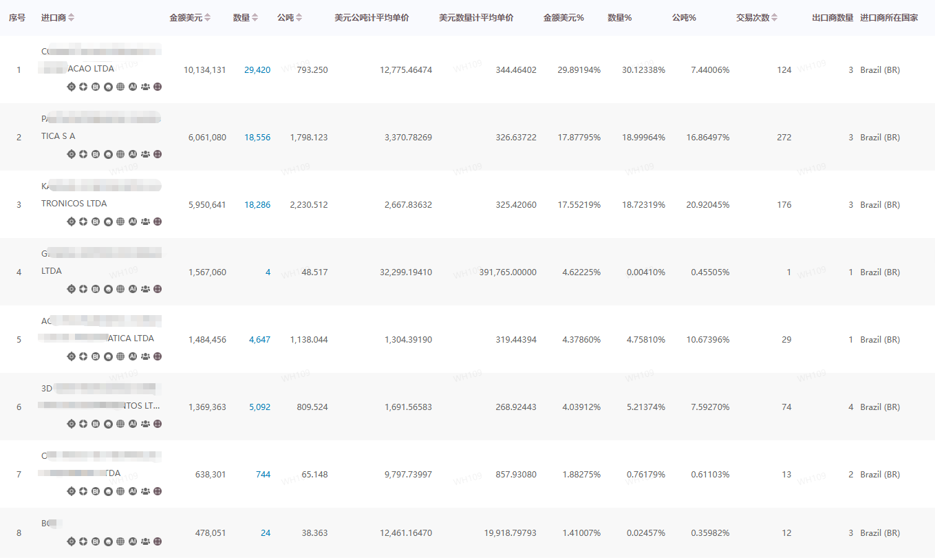The height and width of the screenshot is (560, 935).
Task: Click the BI icon in row 1
Action: 96,87
